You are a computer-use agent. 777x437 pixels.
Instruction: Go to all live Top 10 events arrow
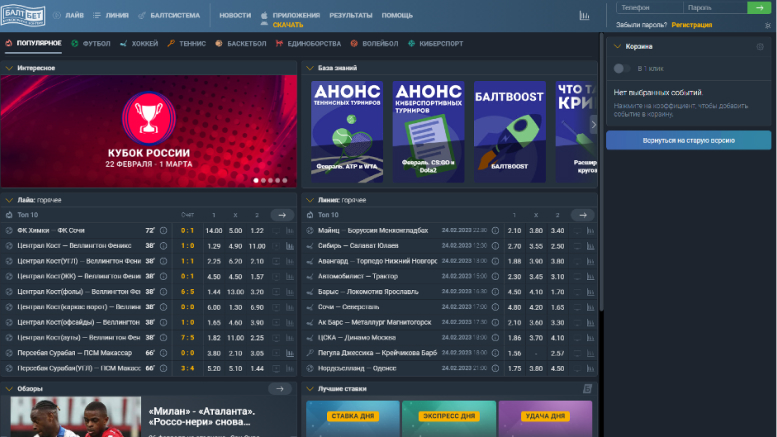pos(284,215)
